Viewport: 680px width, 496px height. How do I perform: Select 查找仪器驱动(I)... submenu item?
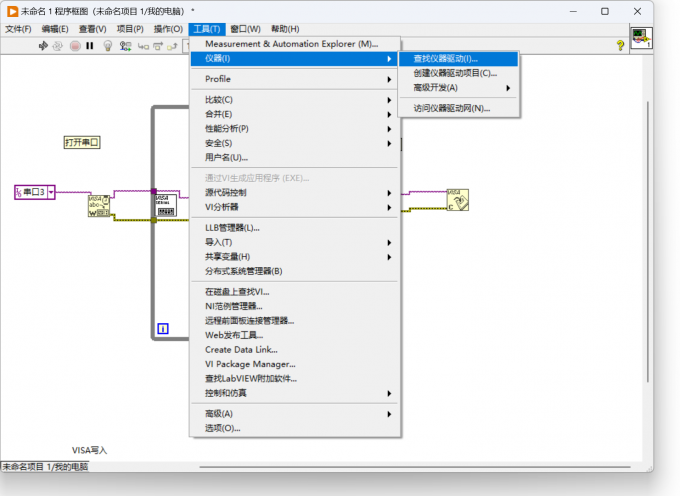point(458,59)
